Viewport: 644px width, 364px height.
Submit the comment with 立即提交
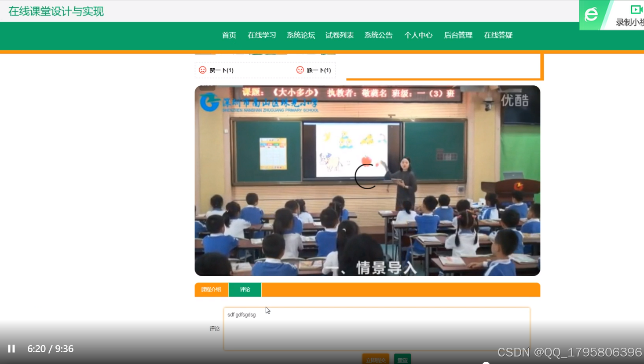tap(376, 360)
